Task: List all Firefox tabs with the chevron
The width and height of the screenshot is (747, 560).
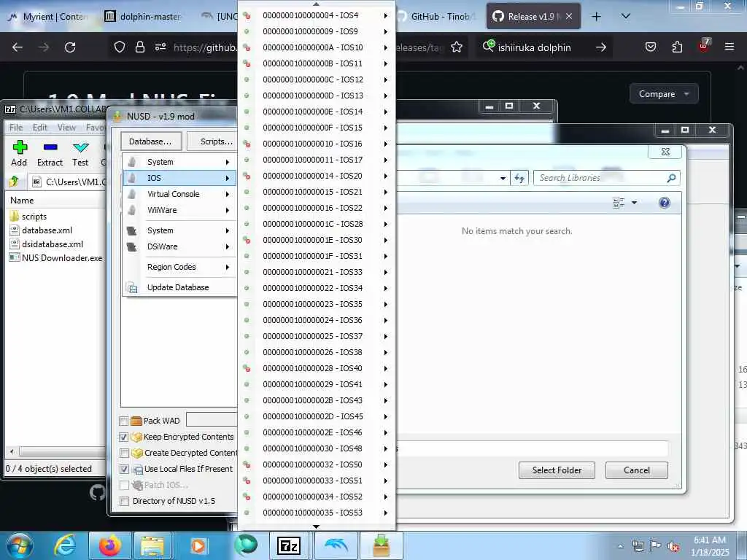Action: [626, 16]
